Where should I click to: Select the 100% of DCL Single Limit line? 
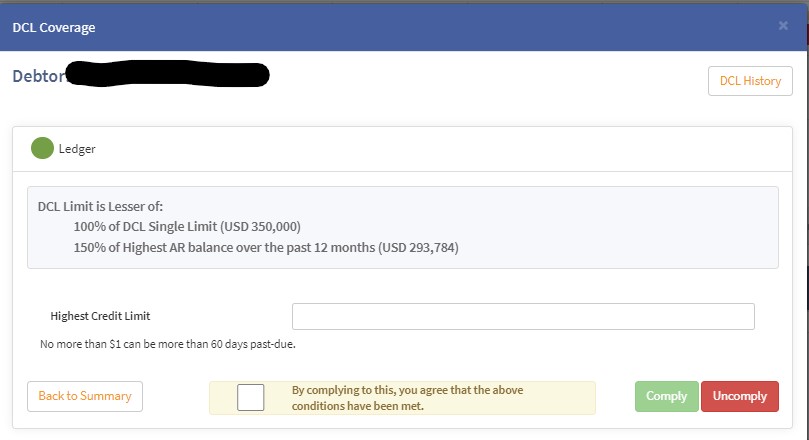click(187, 226)
